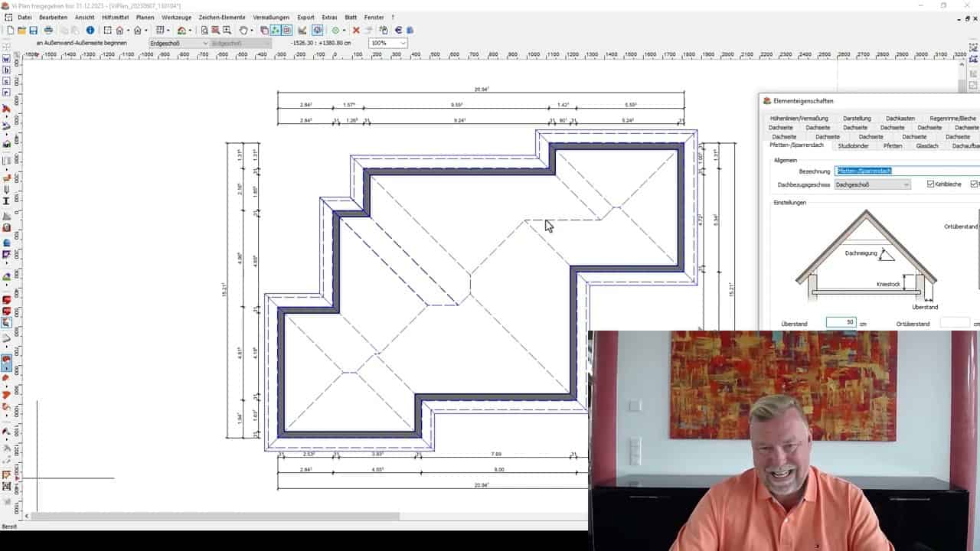980x551 pixels.
Task: Expand the arrow beside table grid icon
Action: 168,31
